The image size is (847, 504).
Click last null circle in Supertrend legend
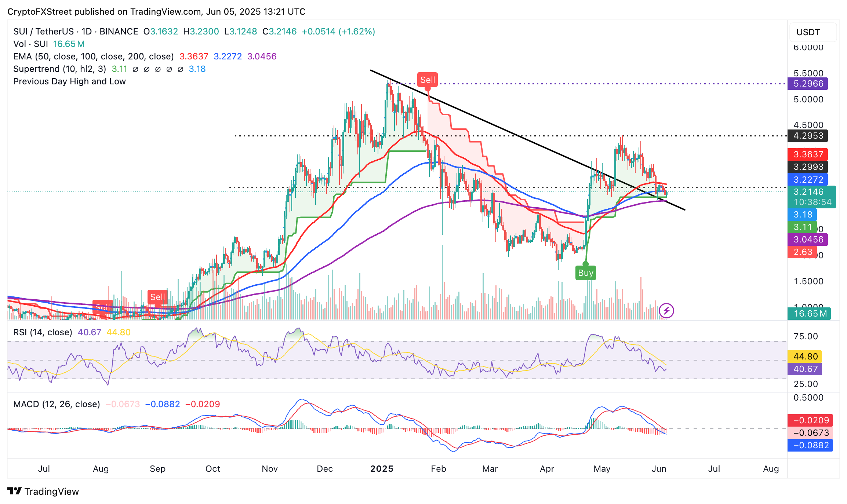[x=180, y=69]
